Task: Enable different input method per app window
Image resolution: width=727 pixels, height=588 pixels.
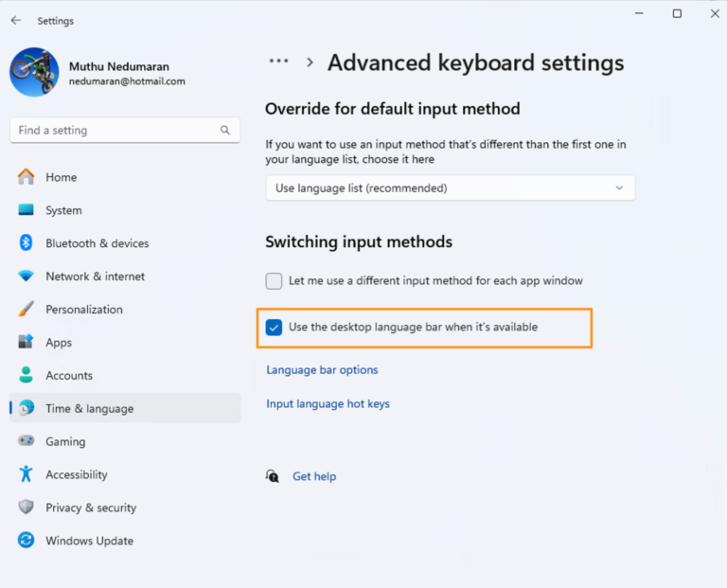Action: tap(274, 281)
